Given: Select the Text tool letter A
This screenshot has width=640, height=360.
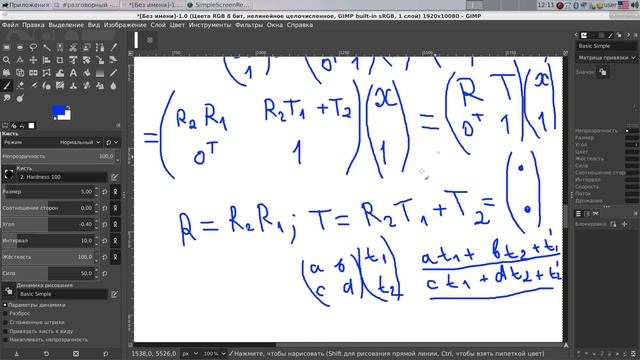Looking at the screenshot, I should pos(73,73).
